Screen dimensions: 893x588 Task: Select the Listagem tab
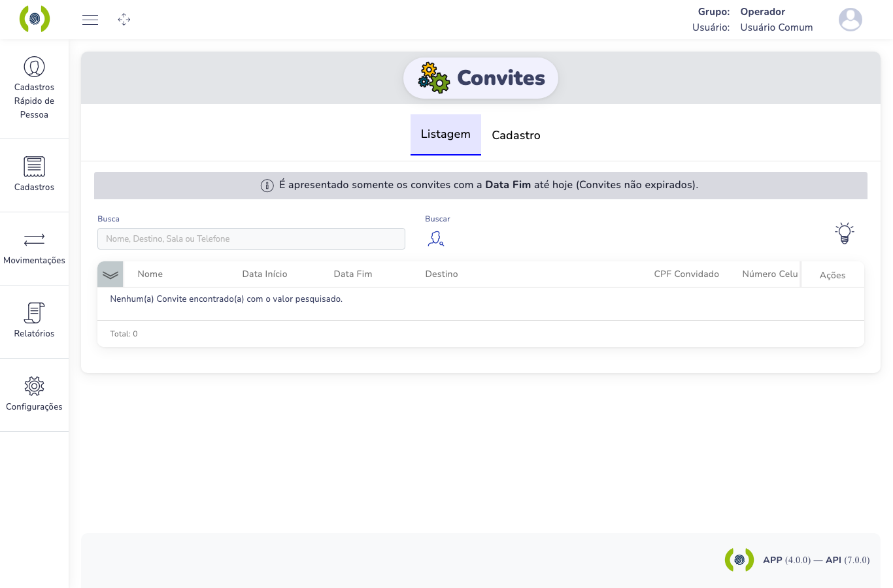tap(446, 135)
